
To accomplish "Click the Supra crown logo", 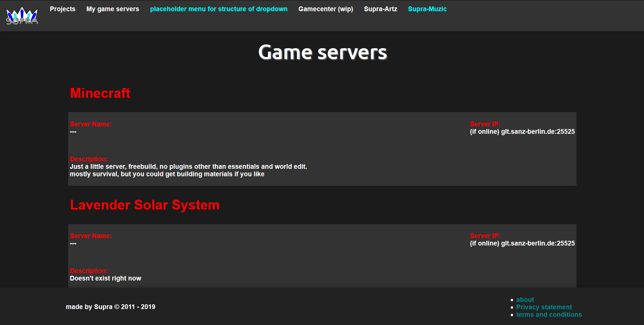I will click(x=22, y=16).
